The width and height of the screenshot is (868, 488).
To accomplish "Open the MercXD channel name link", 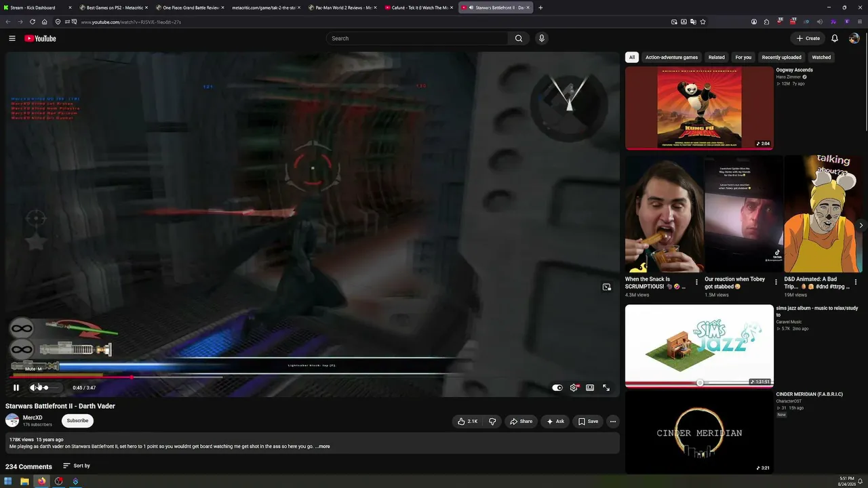I will tap(33, 418).
